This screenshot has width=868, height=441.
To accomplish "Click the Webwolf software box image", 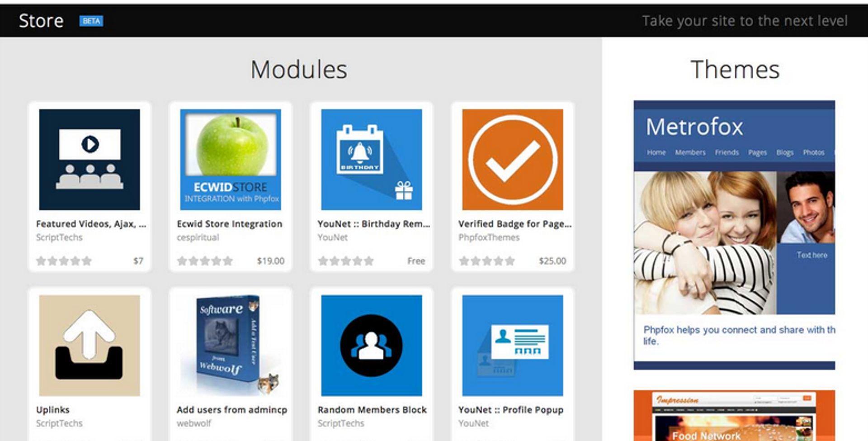I will point(231,346).
